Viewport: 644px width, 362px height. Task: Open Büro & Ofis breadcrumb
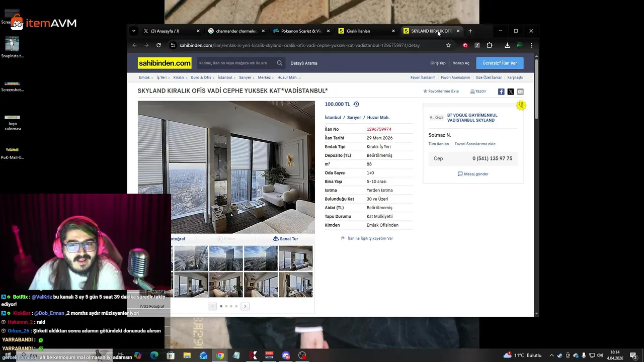pyautogui.click(x=201, y=77)
